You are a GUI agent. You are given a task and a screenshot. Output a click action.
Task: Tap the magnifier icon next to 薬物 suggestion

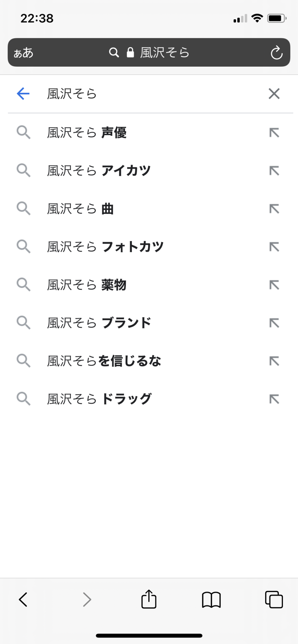[24, 285]
